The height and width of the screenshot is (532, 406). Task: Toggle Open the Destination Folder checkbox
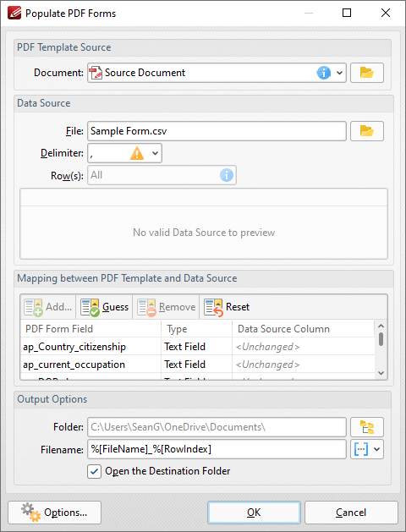(x=94, y=471)
